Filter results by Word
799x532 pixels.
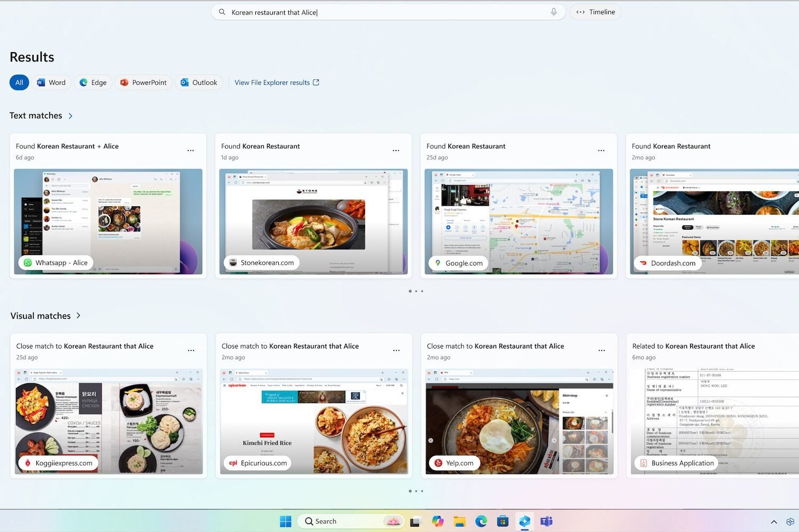click(x=51, y=83)
